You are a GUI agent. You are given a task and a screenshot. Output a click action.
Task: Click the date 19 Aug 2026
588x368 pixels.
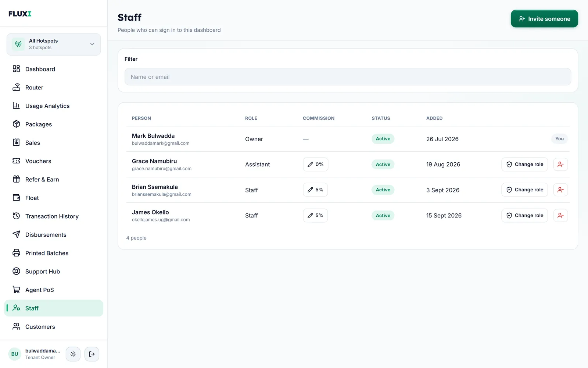443,164
